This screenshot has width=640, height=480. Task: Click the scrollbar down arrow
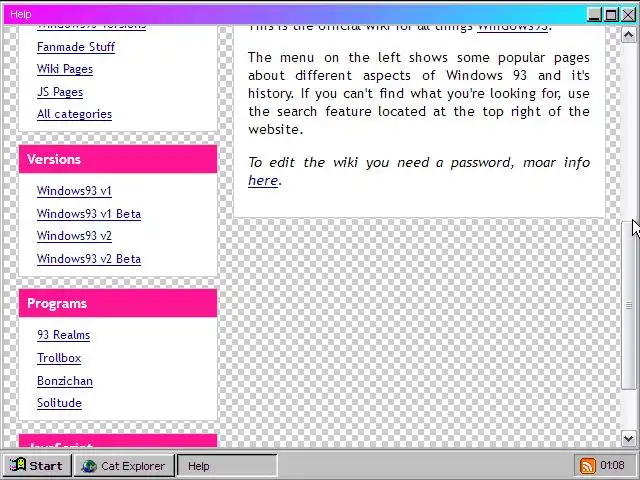point(629,439)
